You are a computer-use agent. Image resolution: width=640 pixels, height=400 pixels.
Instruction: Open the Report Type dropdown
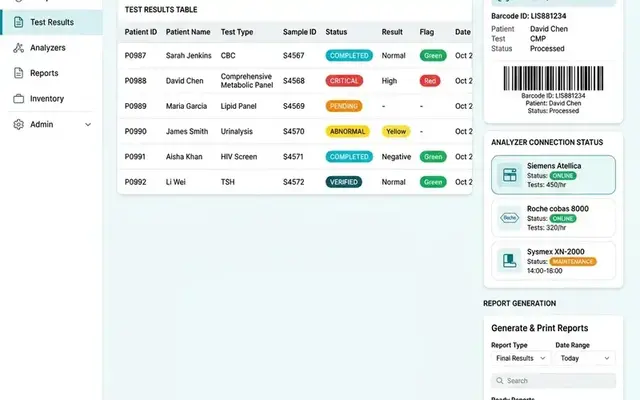(520, 358)
